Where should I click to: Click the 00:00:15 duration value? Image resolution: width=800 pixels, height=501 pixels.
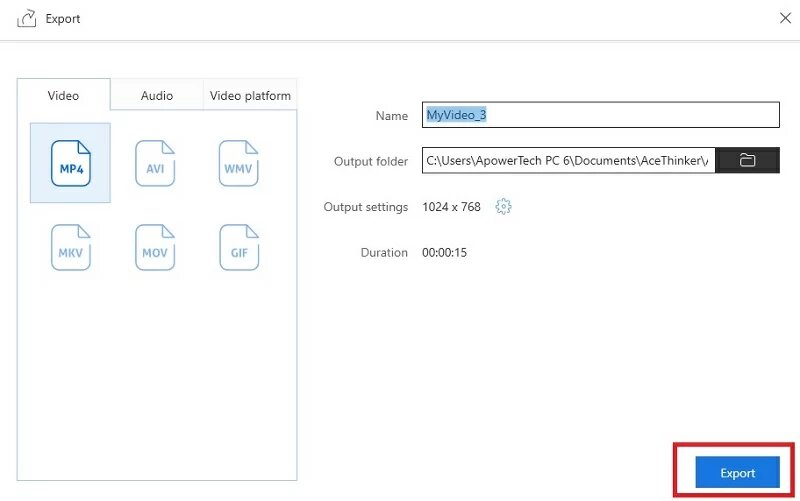[x=444, y=253]
